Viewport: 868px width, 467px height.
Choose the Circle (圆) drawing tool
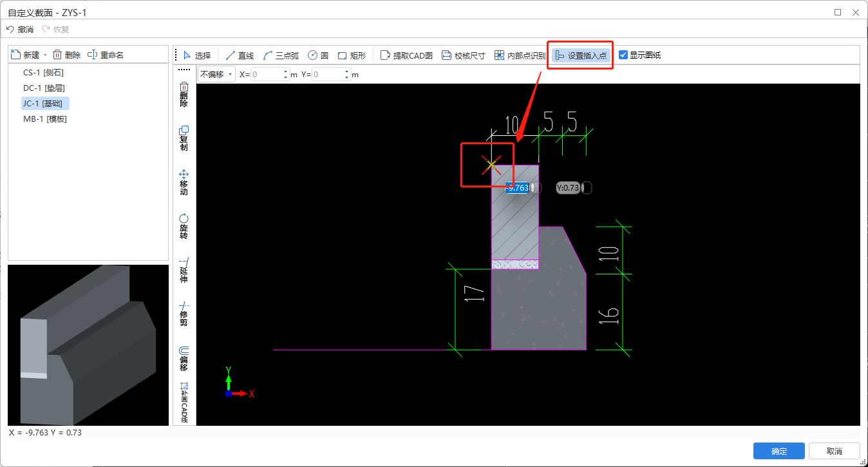tap(318, 55)
